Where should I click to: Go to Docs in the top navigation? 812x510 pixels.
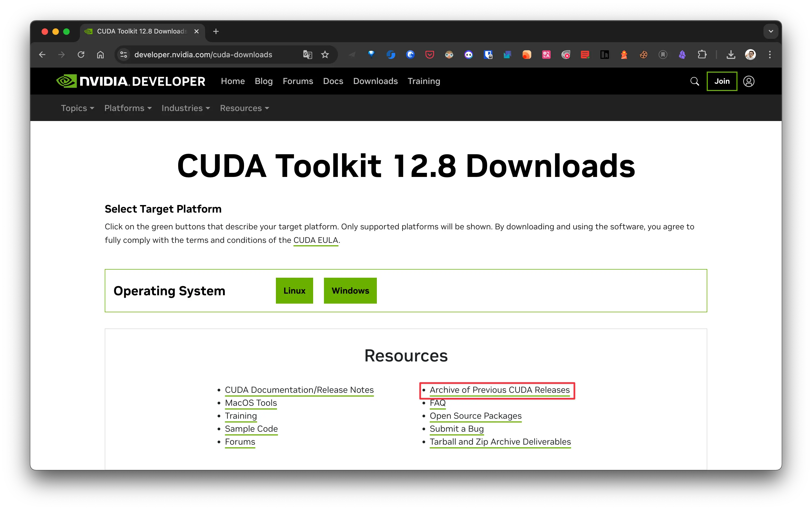tap(333, 81)
